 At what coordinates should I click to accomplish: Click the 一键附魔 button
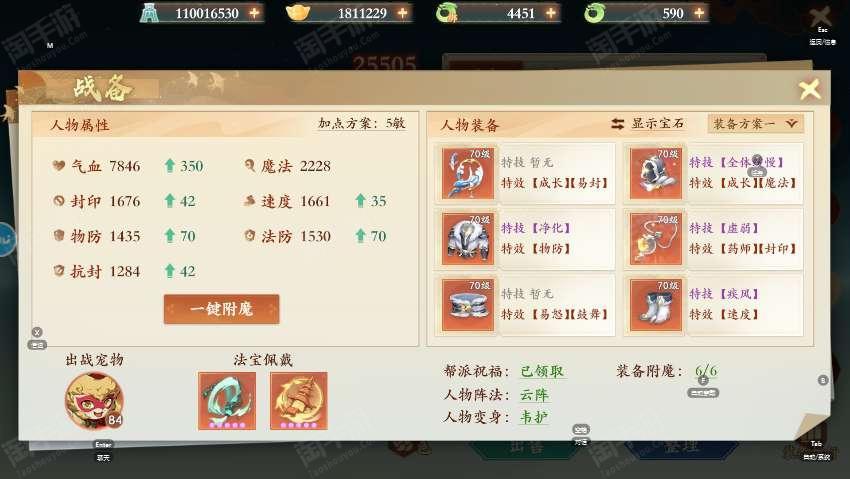(x=222, y=309)
